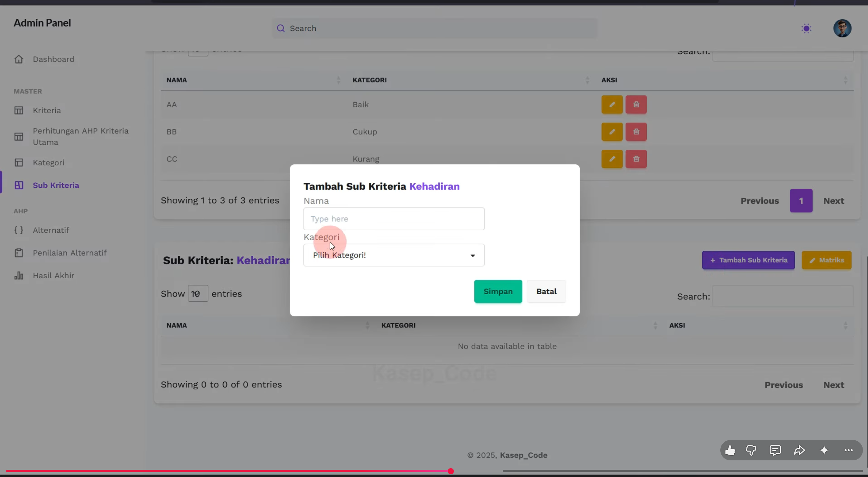Click the search magnifier icon in the top bar
This screenshot has height=477, width=868.
click(x=281, y=28)
